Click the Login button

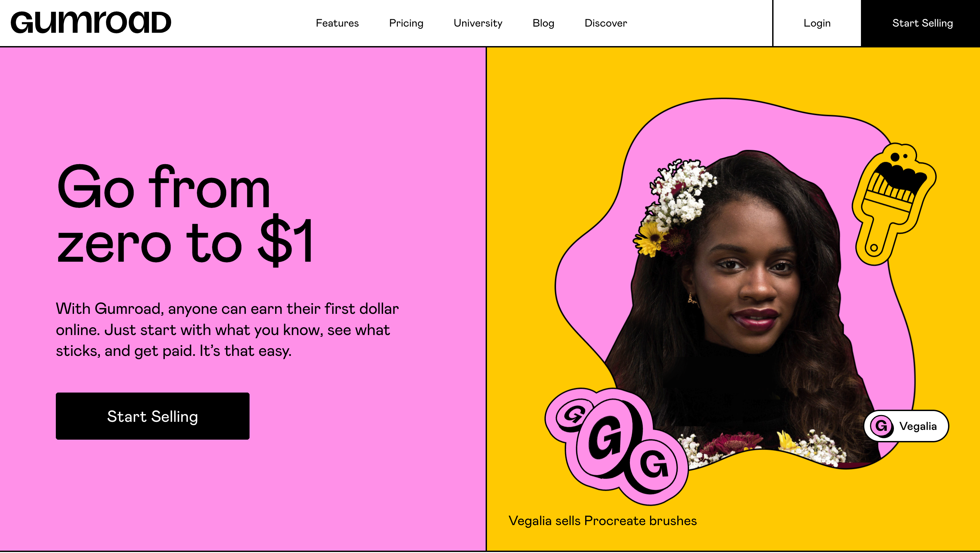click(x=817, y=23)
